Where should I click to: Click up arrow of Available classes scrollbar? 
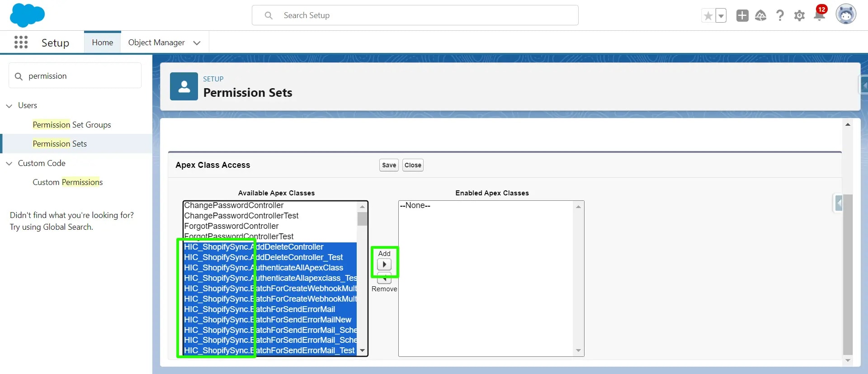[362, 206]
